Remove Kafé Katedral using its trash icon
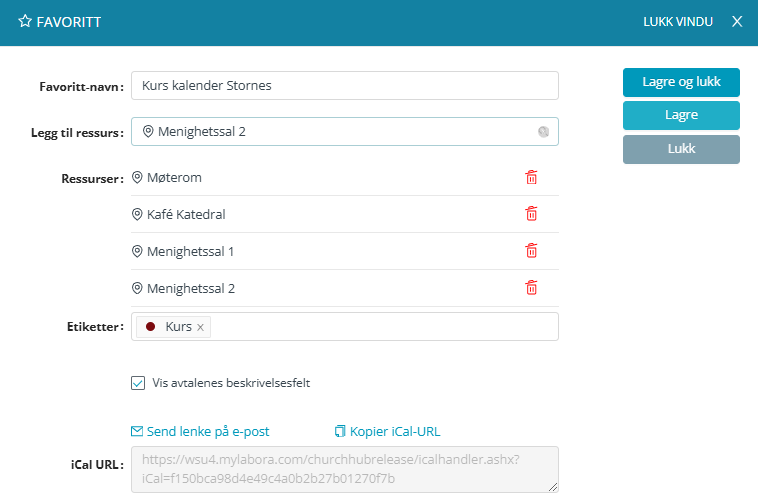The width and height of the screenshot is (758, 500). [531, 214]
